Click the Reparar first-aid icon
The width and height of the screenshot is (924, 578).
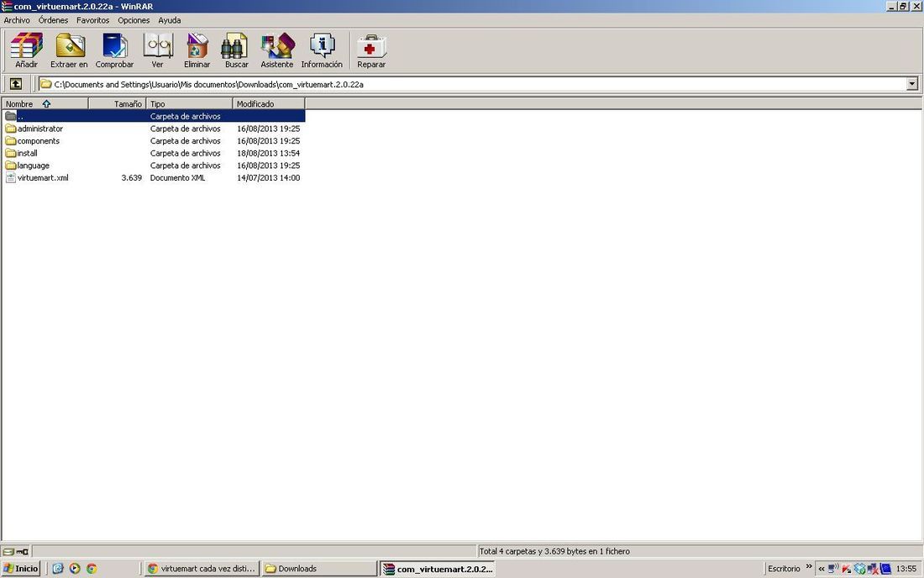point(371,50)
